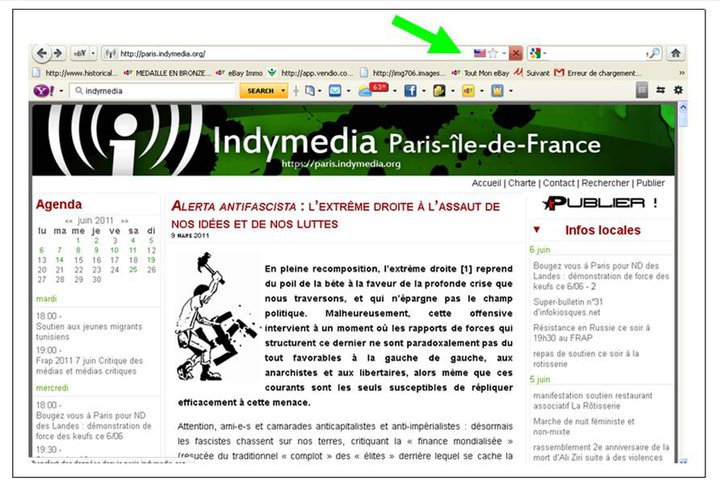Click the Facebook icon in Yahoo toolbar
Viewport: 720px width, 495px height.
410,90
